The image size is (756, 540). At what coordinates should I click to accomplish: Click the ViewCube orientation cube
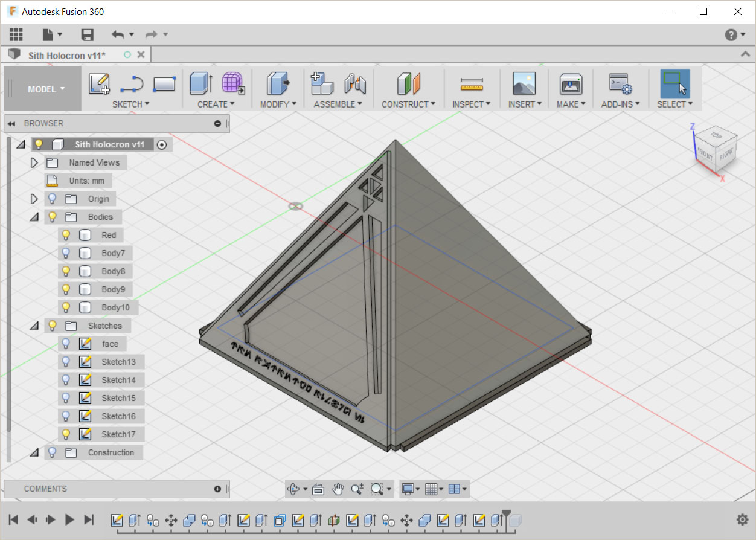point(716,147)
